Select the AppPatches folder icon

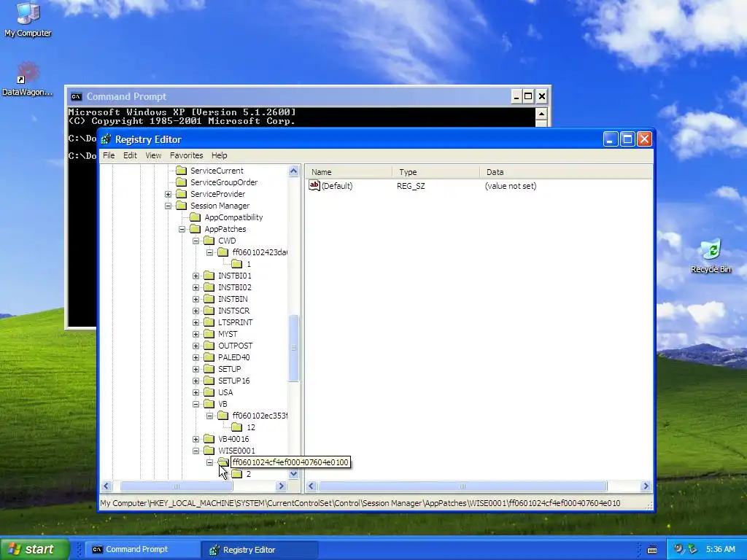point(195,229)
